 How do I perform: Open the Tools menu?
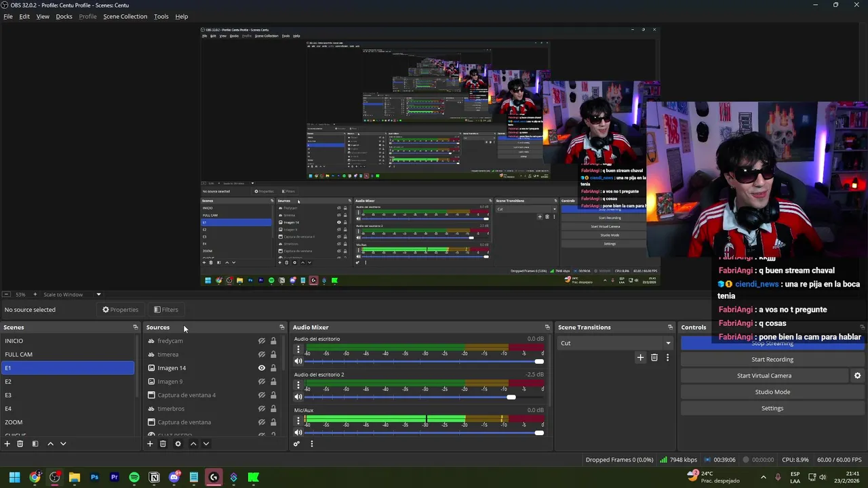(x=161, y=16)
